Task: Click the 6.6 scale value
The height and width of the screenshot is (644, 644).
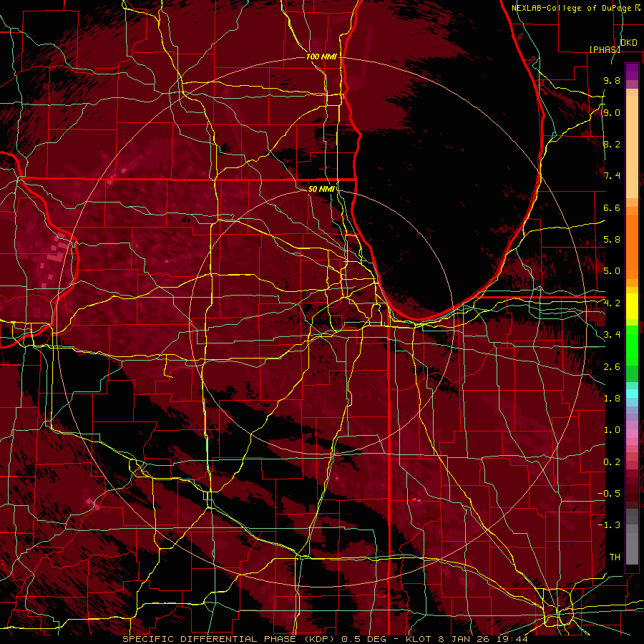Action: coord(612,208)
